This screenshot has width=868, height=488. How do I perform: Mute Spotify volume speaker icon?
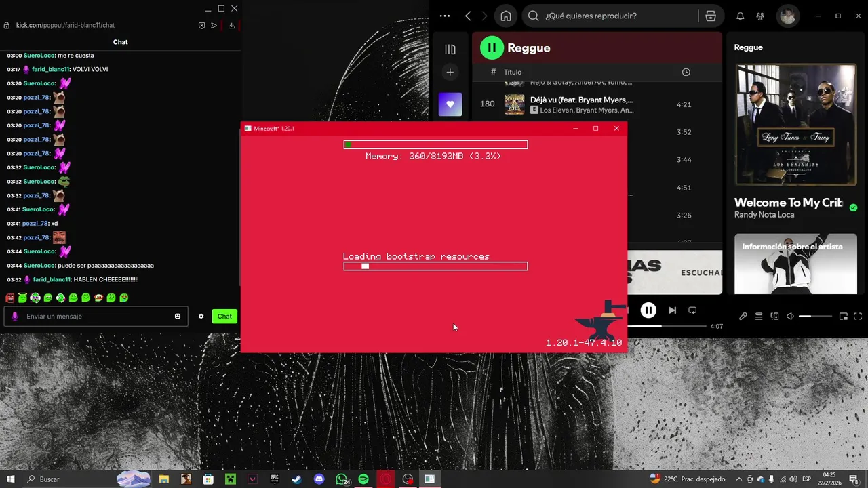coord(790,317)
